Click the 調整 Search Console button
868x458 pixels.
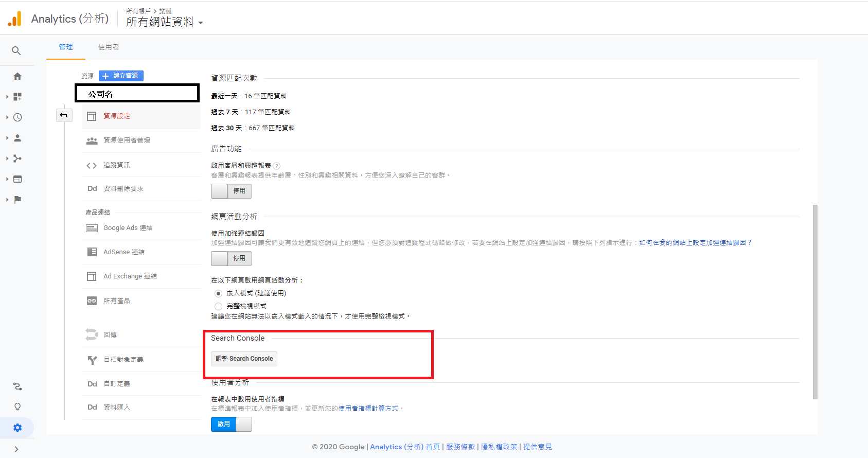coord(244,359)
